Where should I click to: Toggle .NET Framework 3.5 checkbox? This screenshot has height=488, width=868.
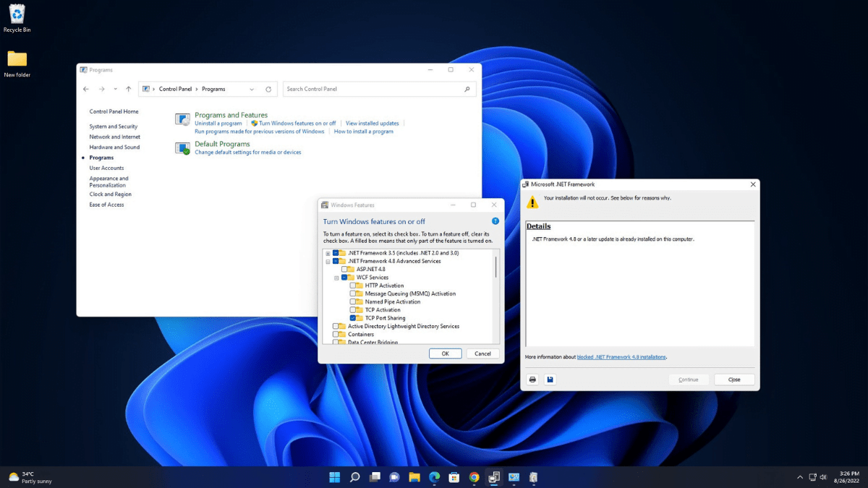coord(336,253)
